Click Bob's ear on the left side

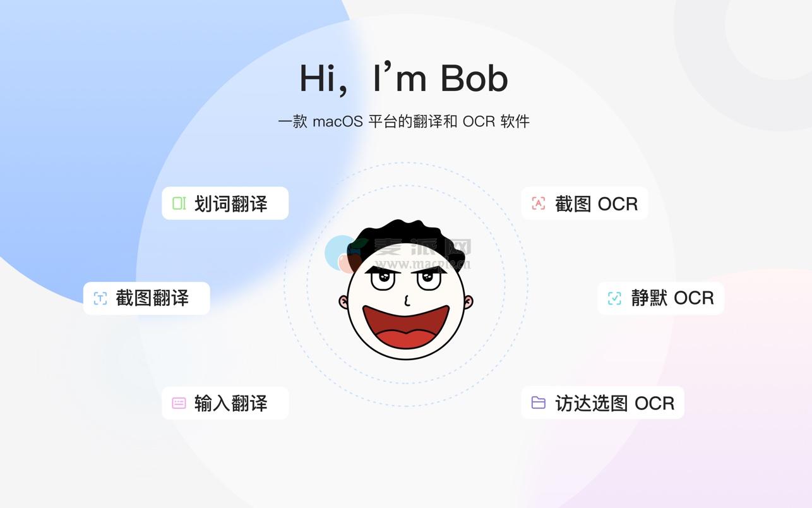(344, 301)
